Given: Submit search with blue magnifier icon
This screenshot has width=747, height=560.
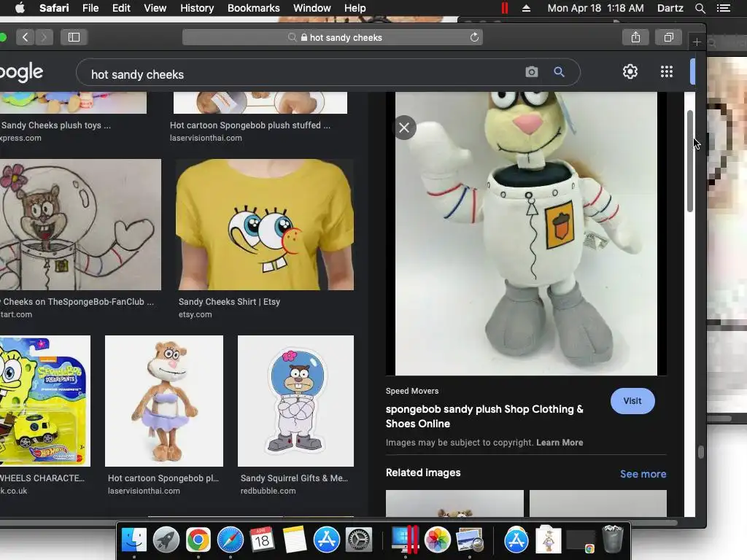Looking at the screenshot, I should (x=559, y=72).
